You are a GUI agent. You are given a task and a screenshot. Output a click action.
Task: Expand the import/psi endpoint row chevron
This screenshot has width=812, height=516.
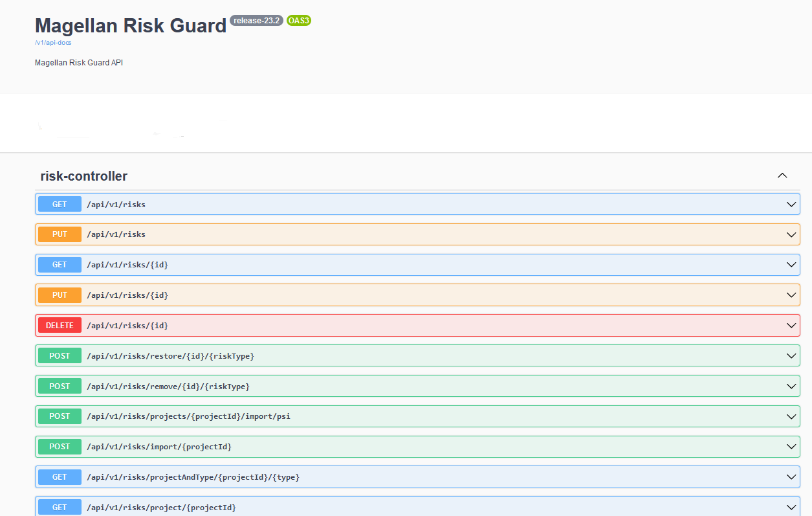(x=791, y=416)
